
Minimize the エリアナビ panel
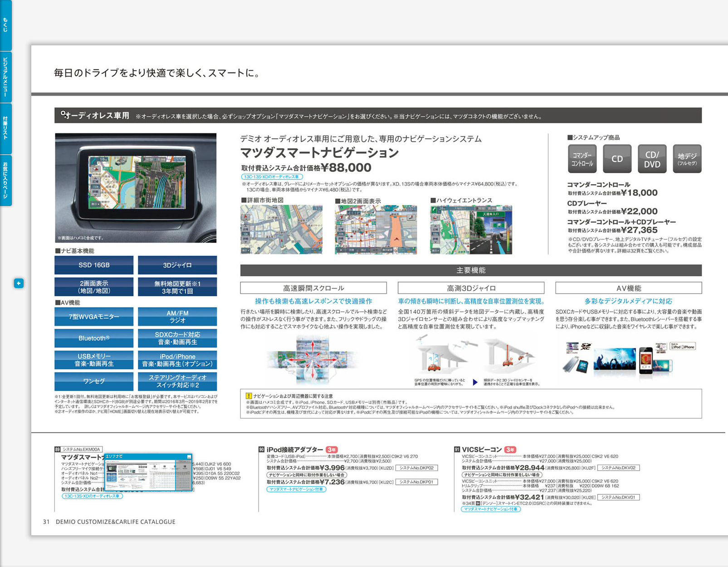[189, 456]
